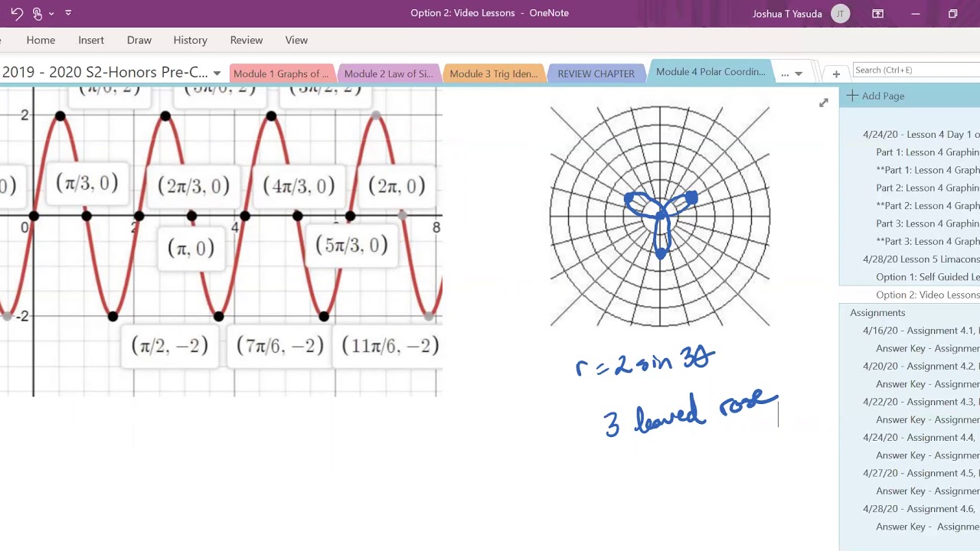Click the sine graph image on page

pyautogui.click(x=220, y=241)
